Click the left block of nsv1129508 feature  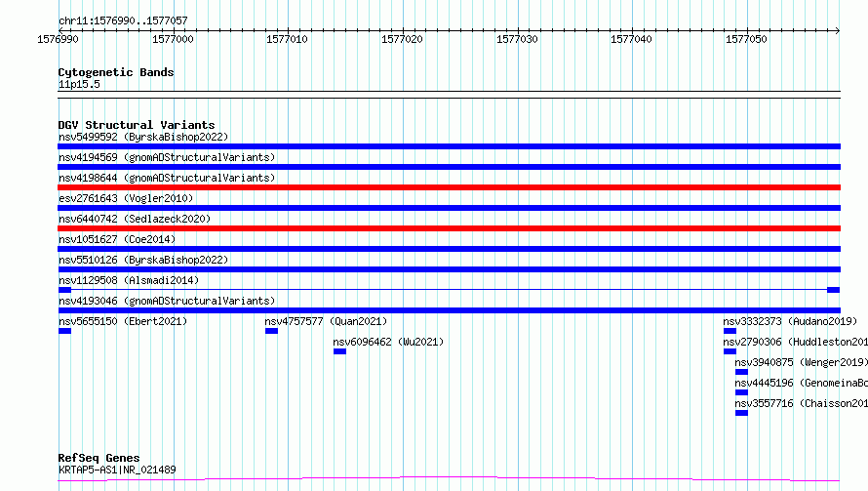pyautogui.click(x=64, y=290)
